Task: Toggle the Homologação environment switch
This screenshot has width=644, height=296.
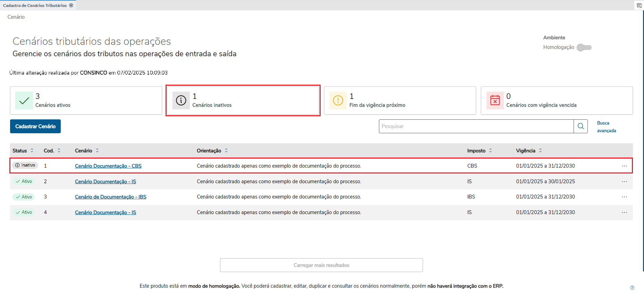Action: click(584, 48)
